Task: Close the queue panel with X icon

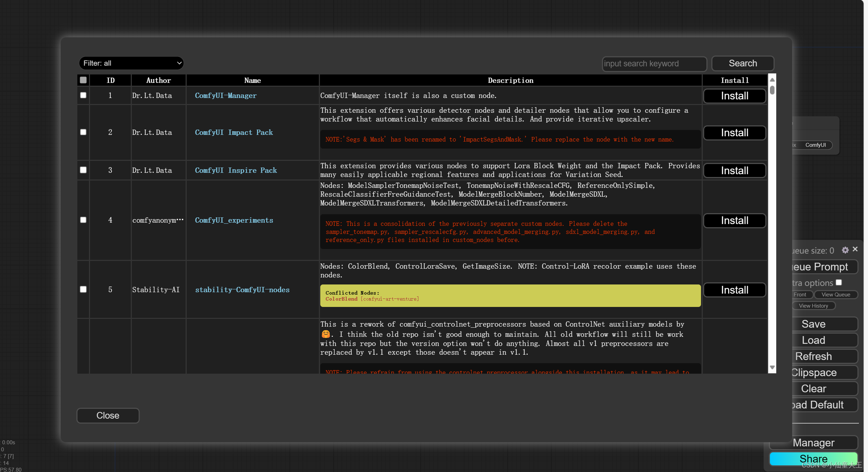Action: coord(855,249)
